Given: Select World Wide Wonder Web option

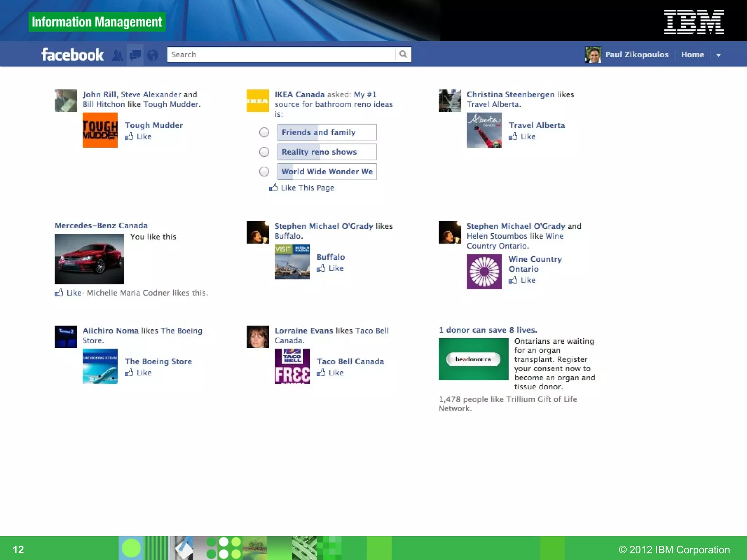Looking at the screenshot, I should (264, 171).
